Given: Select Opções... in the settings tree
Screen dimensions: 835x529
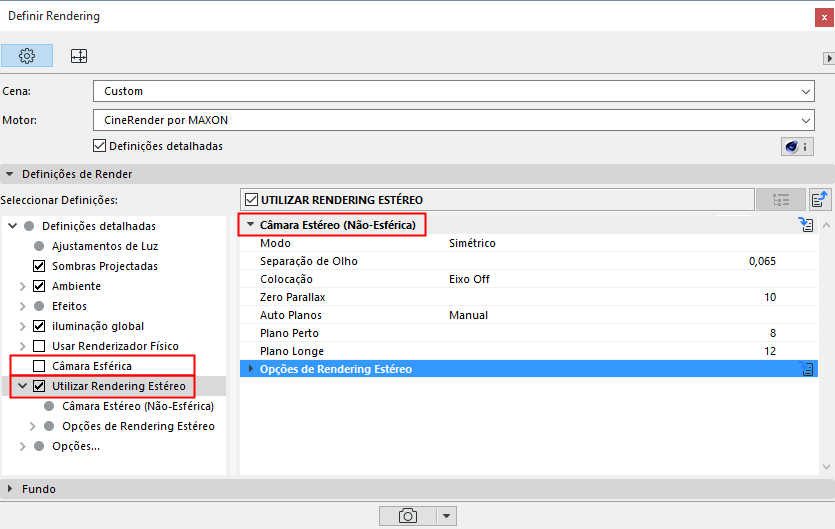Looking at the screenshot, I should coord(76,446).
